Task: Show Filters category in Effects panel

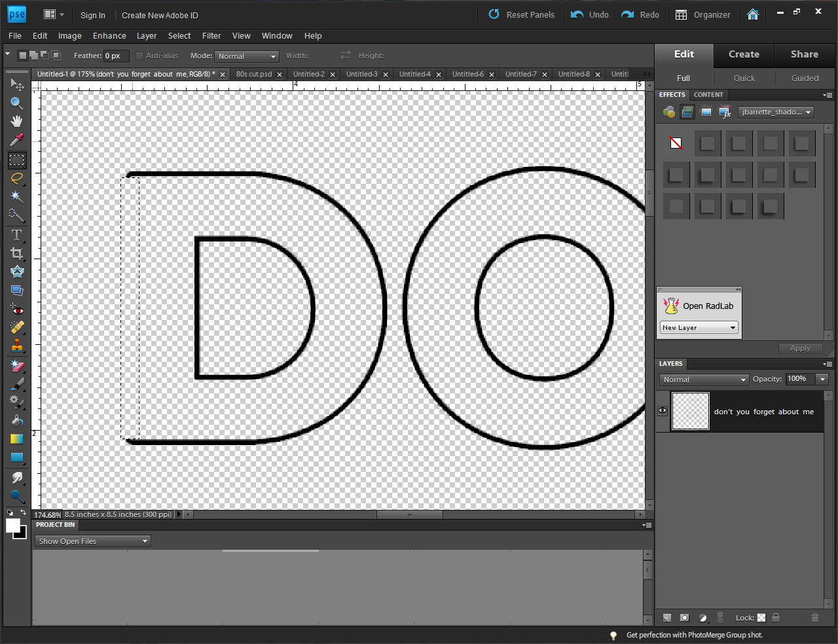Action: tap(669, 113)
